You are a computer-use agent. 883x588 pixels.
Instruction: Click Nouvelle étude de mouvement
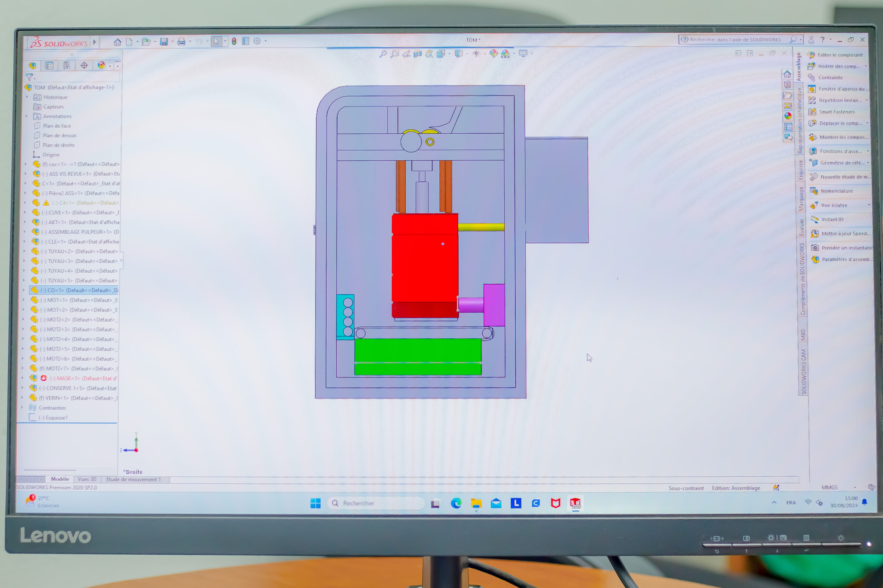pyautogui.click(x=841, y=177)
